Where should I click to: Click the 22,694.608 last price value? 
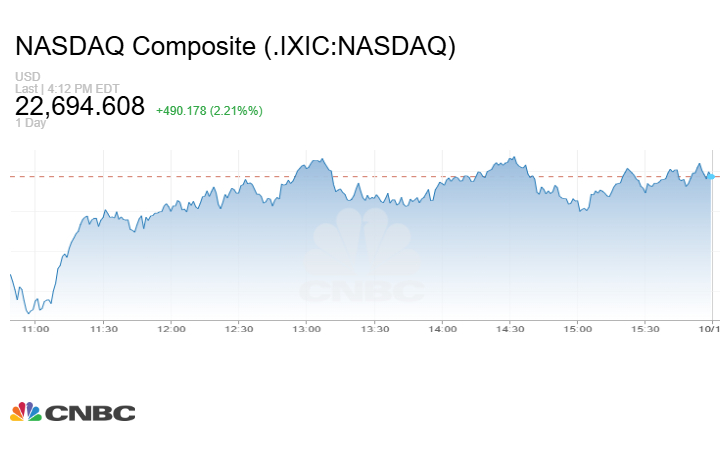point(80,106)
